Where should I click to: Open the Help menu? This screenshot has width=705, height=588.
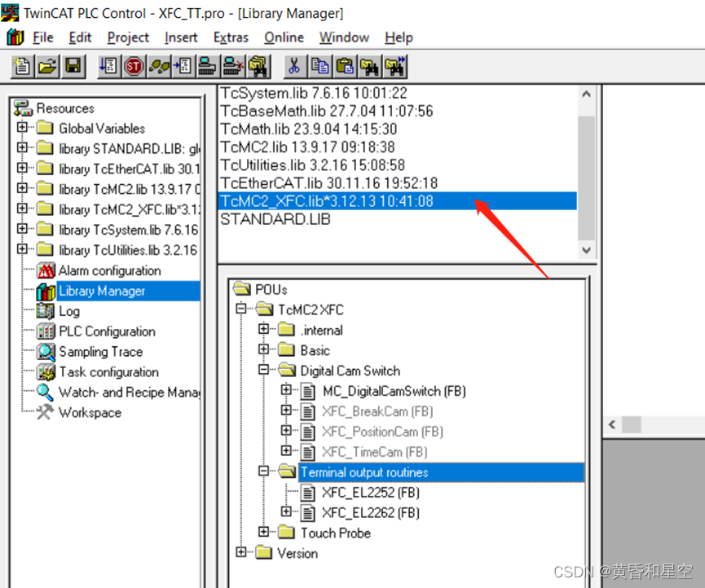pos(399,37)
